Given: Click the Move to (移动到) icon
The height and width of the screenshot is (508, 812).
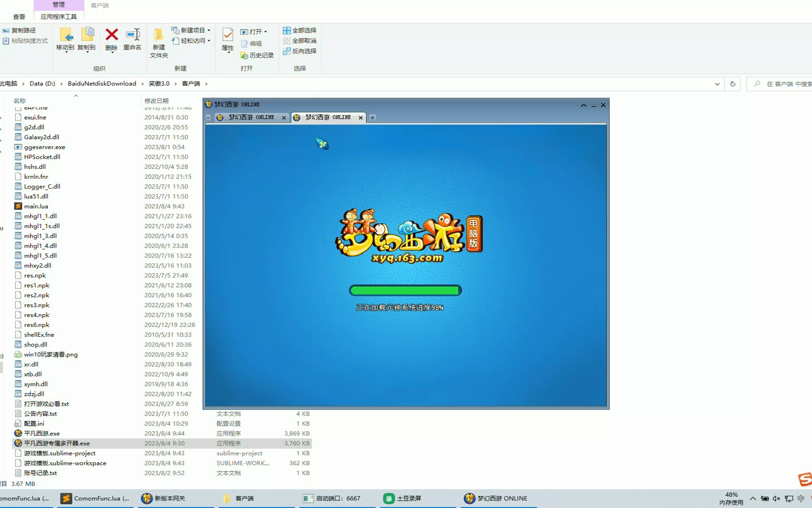Looking at the screenshot, I should (x=66, y=34).
